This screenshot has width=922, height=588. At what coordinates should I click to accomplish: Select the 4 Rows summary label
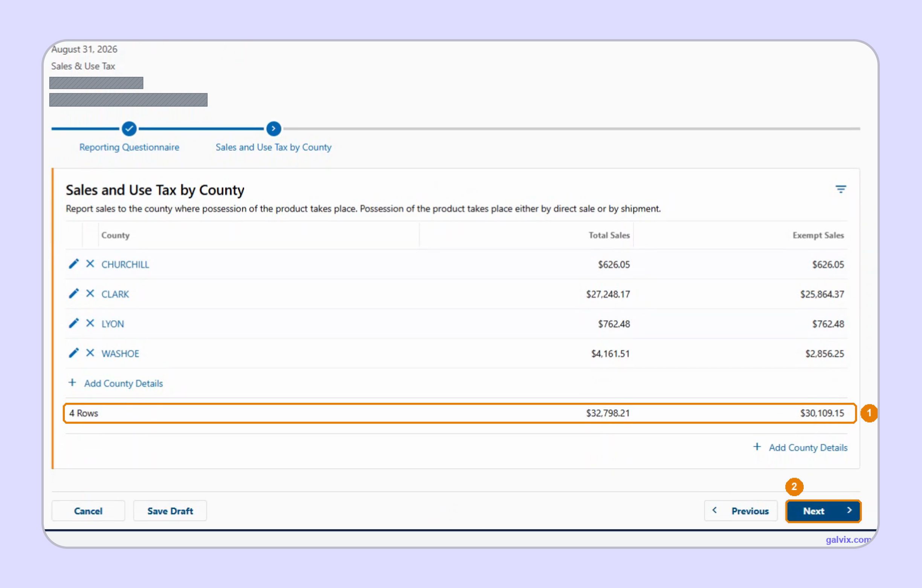(x=84, y=413)
